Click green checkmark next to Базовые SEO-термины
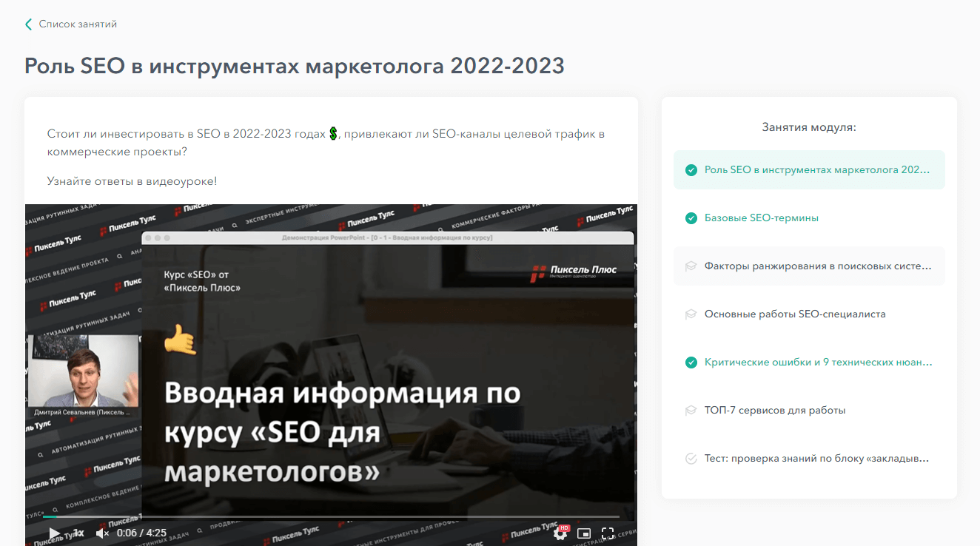 click(691, 218)
